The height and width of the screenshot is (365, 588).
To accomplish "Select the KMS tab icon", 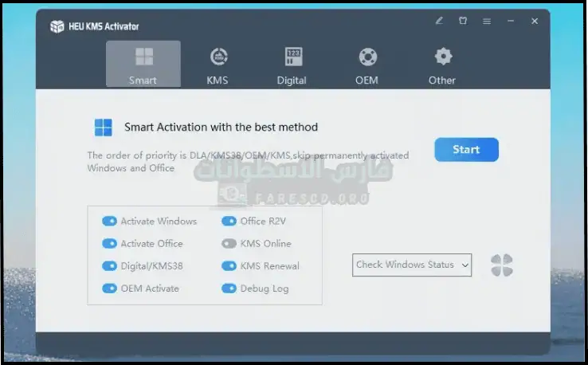I will pos(218,57).
